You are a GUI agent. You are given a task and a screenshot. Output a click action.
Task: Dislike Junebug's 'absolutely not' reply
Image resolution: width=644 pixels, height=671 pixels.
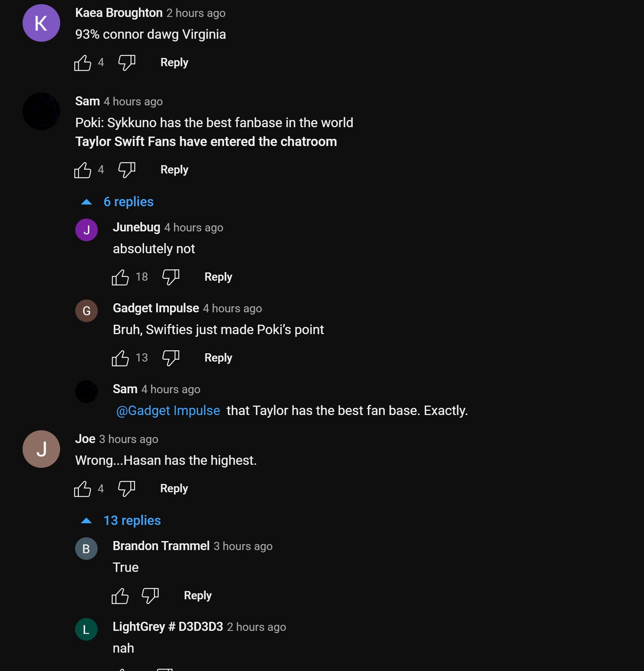[170, 277]
